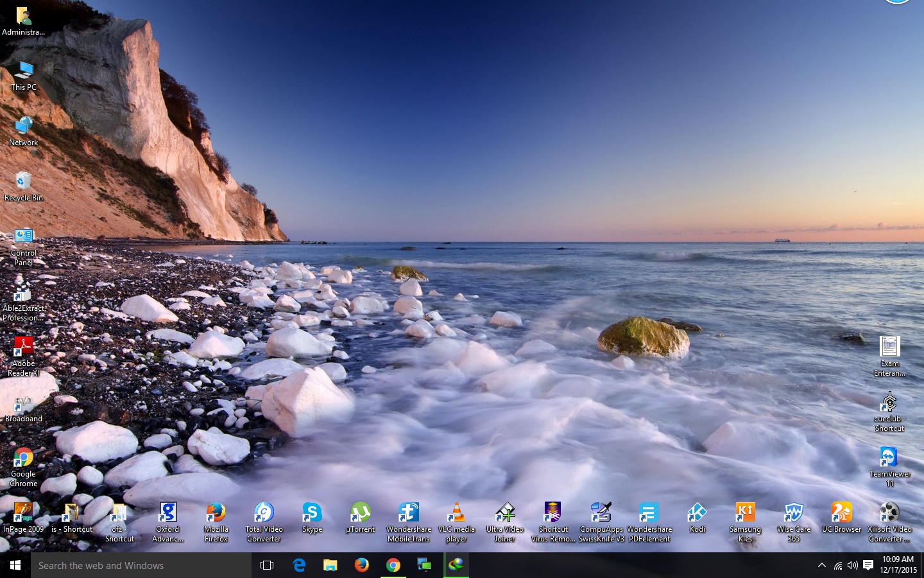The height and width of the screenshot is (578, 924).
Task: Select the Shortcut Virus Remover icon
Action: [x=552, y=523]
